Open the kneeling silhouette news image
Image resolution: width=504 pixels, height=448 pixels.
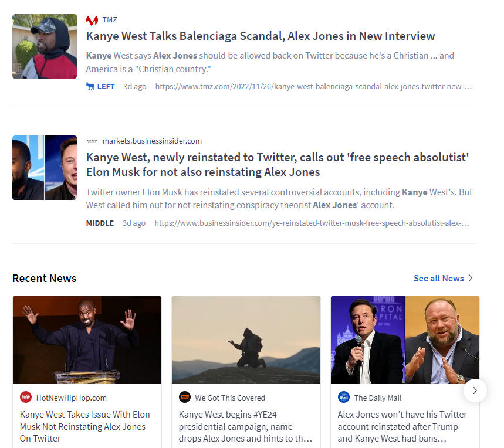(246, 340)
